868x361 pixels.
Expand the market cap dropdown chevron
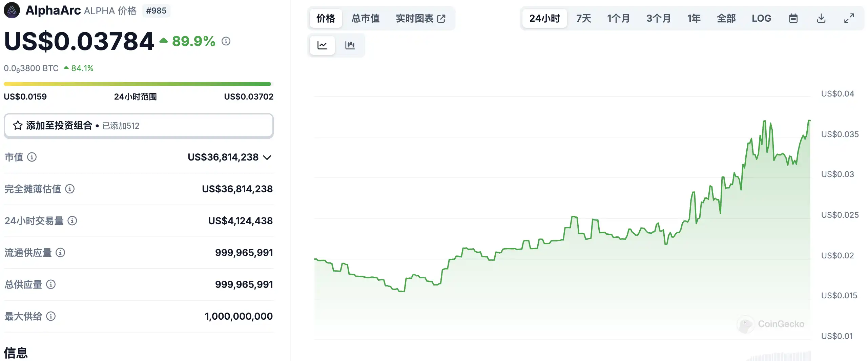coord(267,157)
